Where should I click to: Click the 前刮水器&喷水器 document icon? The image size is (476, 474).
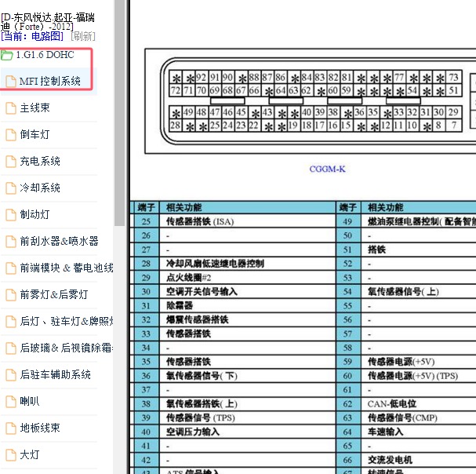(11, 242)
